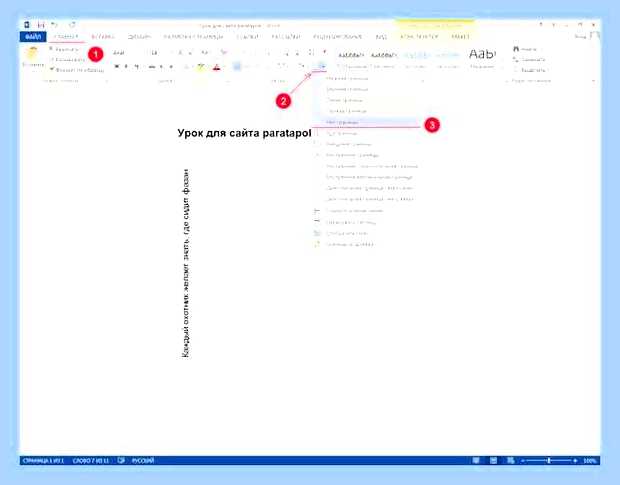Choose Внутренняя горизонтальная граница menu item
Image resolution: width=620 pixels, height=485 pixels.
[366, 166]
